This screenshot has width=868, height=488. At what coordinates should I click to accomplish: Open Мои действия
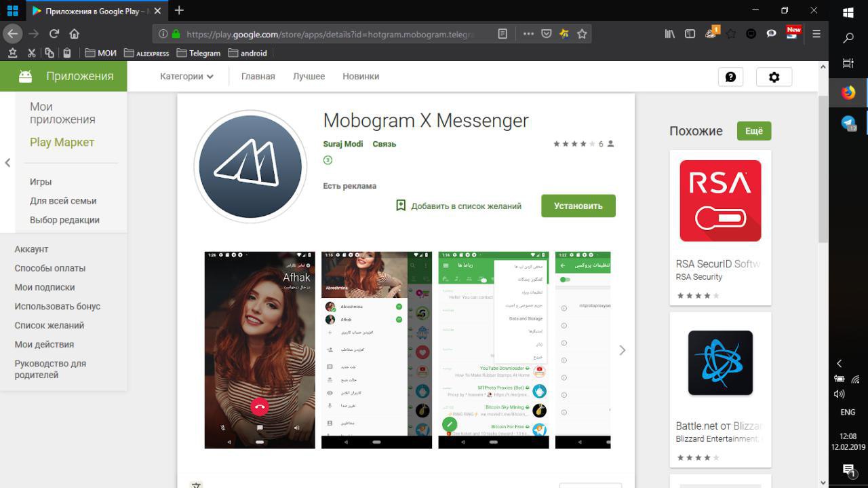(44, 344)
